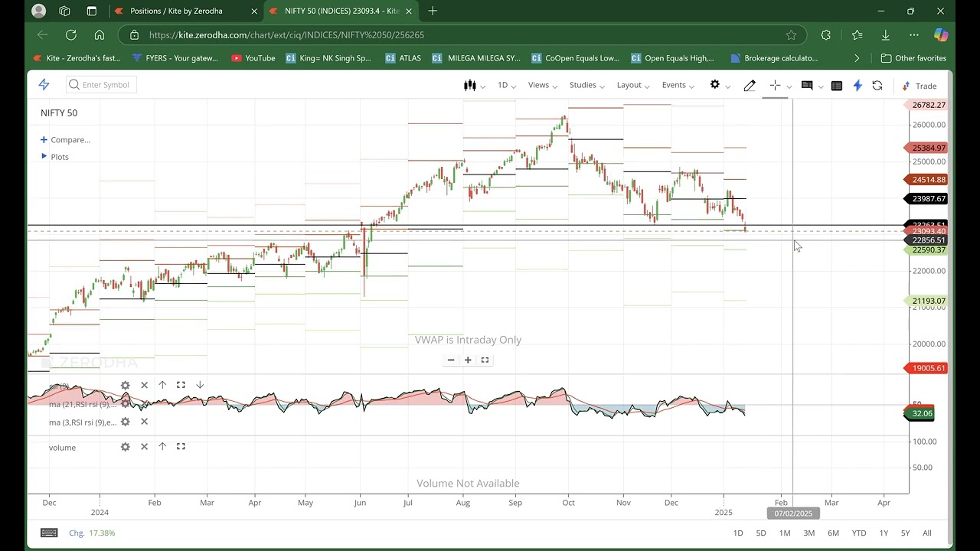Open the Events dropdown menu
980x551 pixels.
pos(678,85)
